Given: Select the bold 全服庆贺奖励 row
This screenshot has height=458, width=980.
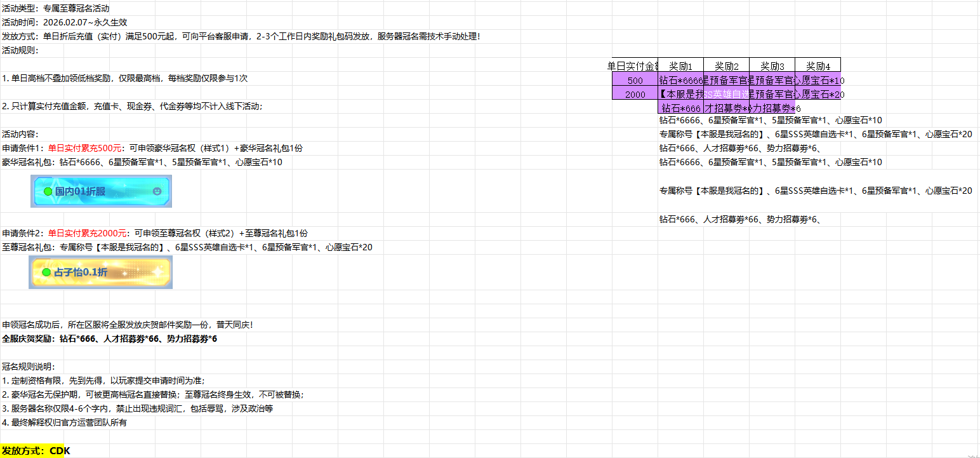Looking at the screenshot, I should (109, 339).
